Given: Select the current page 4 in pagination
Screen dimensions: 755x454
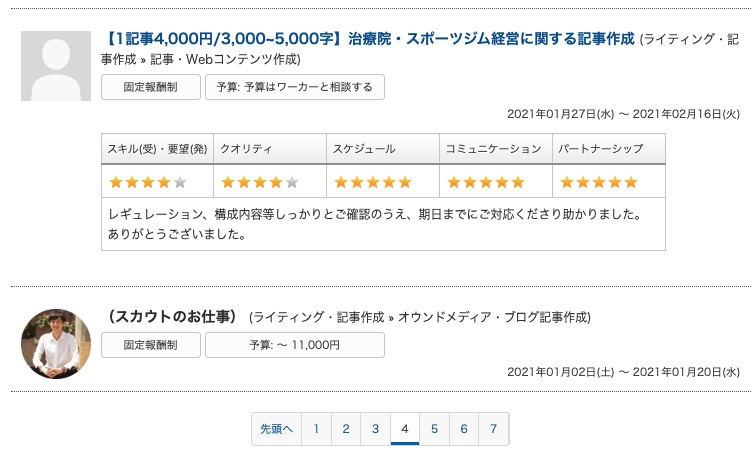Looking at the screenshot, I should pyautogui.click(x=404, y=428).
